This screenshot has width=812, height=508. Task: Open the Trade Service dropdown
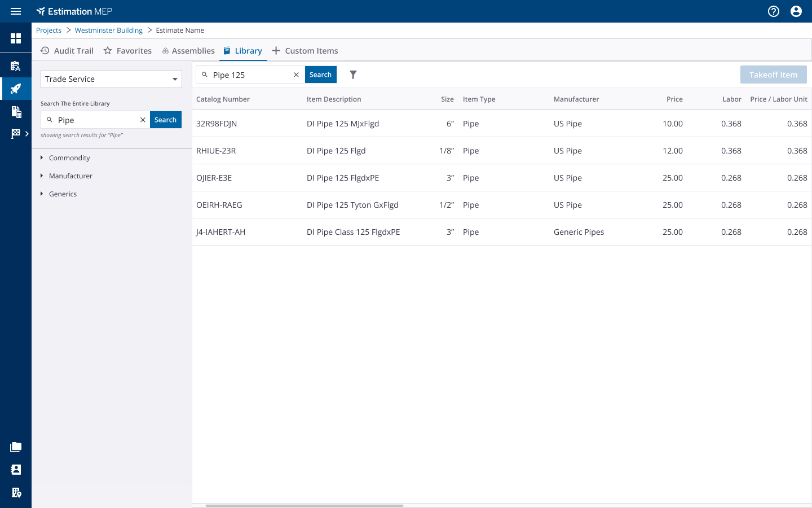(x=111, y=79)
